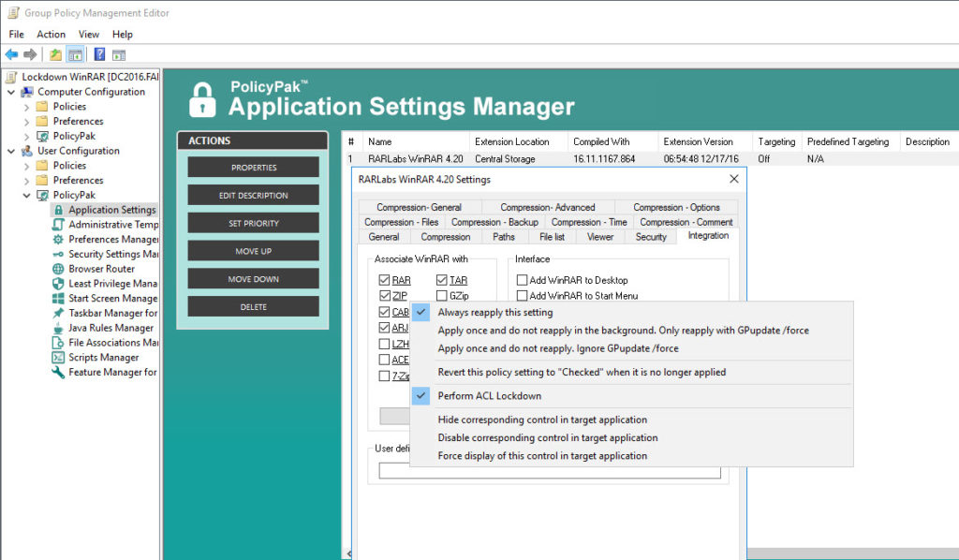Uncheck the ARJ association checkbox
The image size is (959, 560).
[x=384, y=328]
